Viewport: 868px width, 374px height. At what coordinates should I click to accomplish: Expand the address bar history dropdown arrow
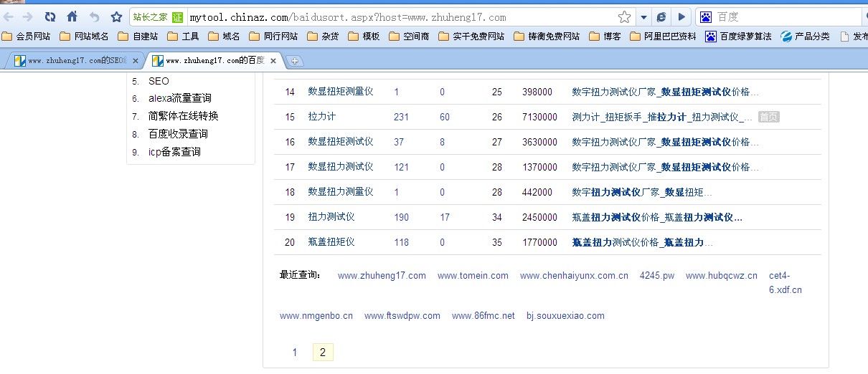pos(643,16)
